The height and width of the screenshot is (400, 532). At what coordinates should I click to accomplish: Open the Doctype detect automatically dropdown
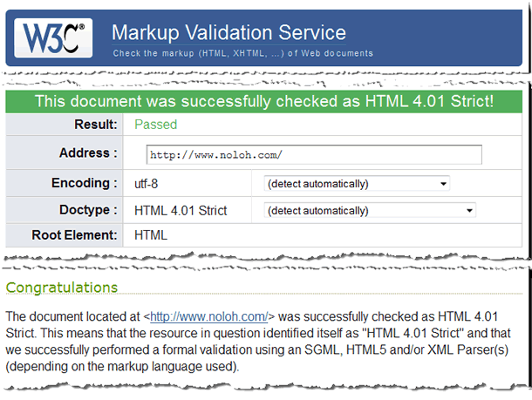pyautogui.click(x=370, y=211)
